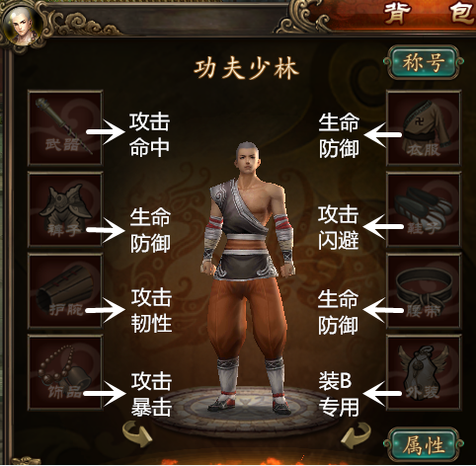Screen dimensions: 476x466
Task: Switch to the 背包 backpack tab
Action: coord(430,14)
